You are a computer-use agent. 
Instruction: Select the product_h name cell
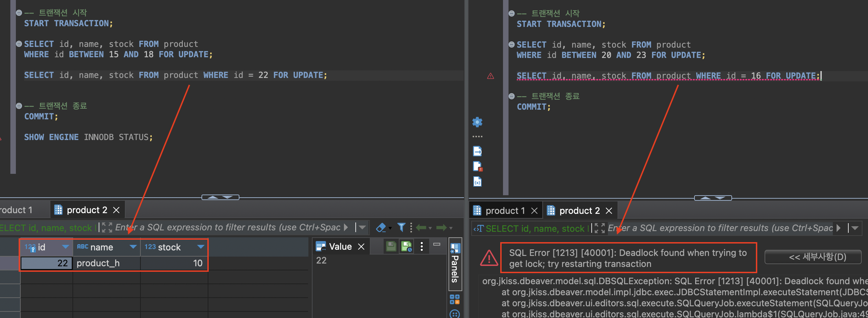[x=106, y=263]
